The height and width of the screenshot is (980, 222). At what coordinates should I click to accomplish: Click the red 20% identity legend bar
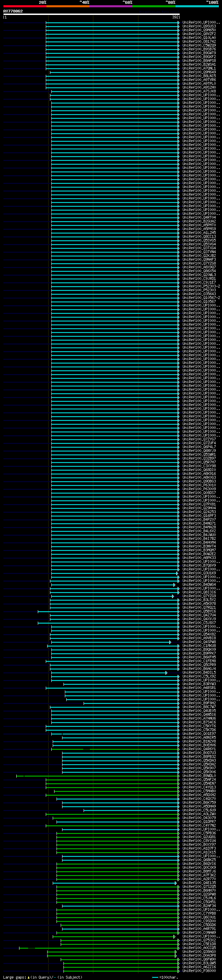25,6
